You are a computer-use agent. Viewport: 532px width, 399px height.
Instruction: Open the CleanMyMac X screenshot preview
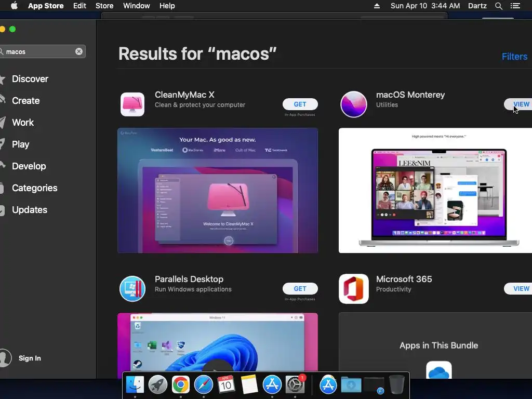coord(218,190)
